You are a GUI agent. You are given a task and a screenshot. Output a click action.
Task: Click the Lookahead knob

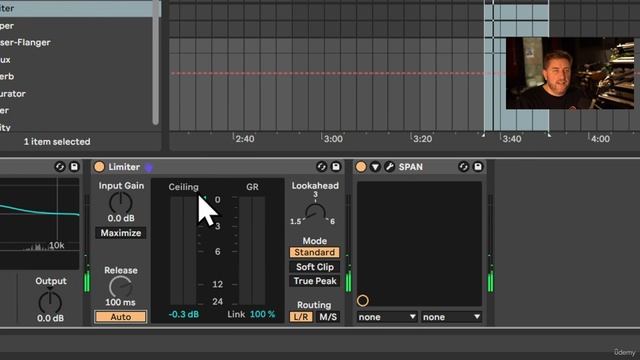[315, 213]
